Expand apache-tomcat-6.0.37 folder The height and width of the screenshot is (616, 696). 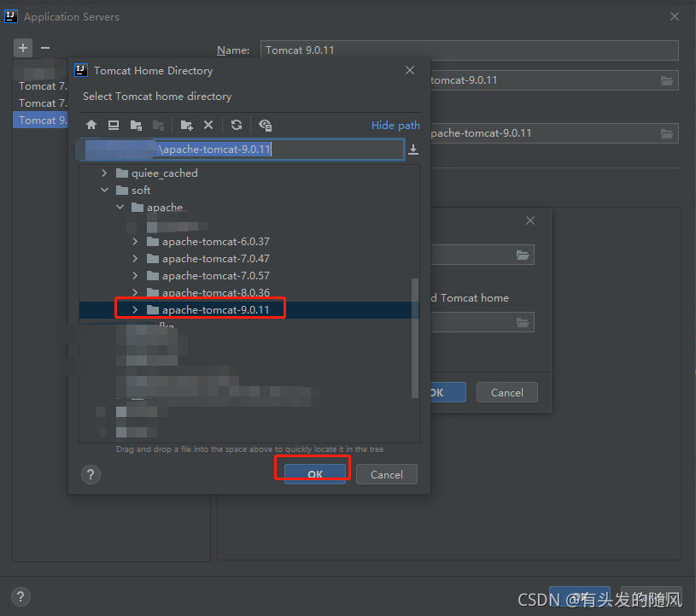click(135, 241)
